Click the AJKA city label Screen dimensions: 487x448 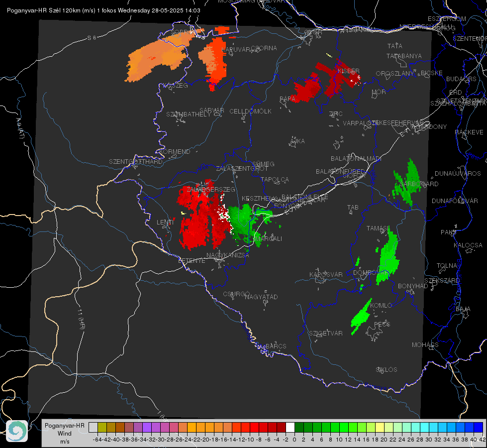click(297, 141)
